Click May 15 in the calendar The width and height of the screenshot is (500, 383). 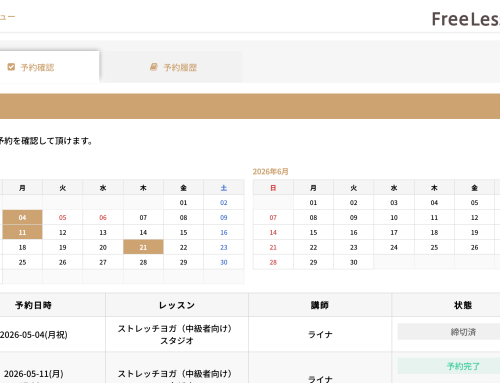click(x=184, y=232)
